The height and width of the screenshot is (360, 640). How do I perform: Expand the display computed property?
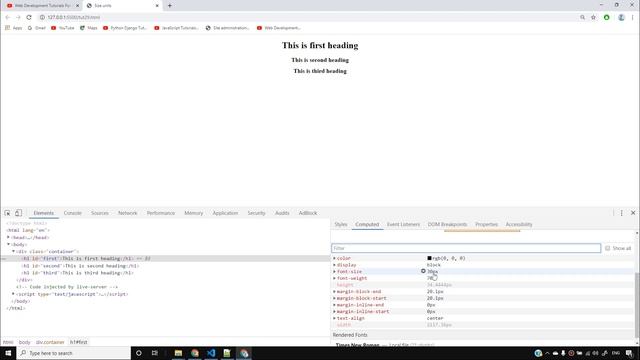tap(334, 265)
